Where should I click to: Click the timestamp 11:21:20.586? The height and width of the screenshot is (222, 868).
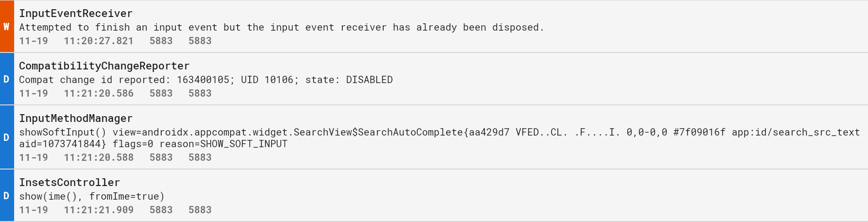99,93
